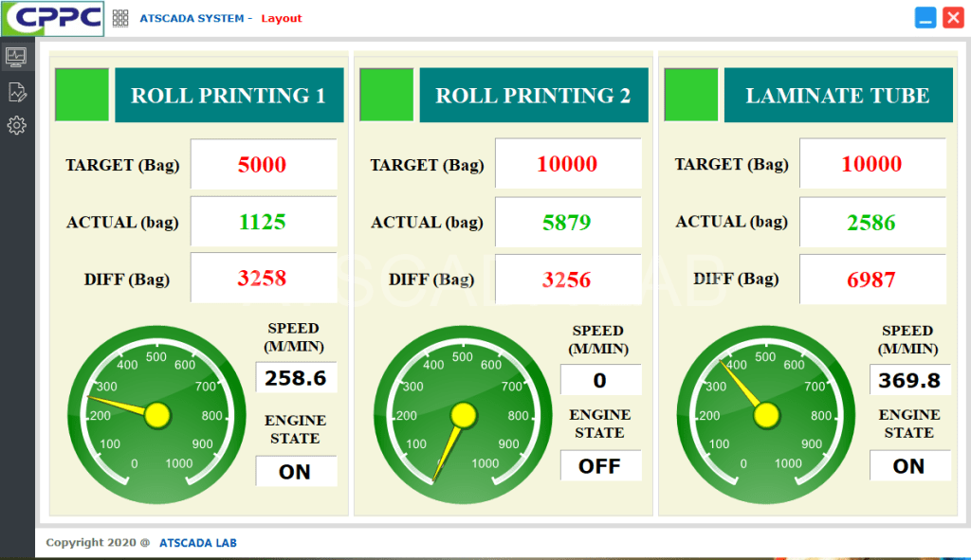
Task: Select the monitoring screen icon in the sidebar
Action: (x=16, y=57)
